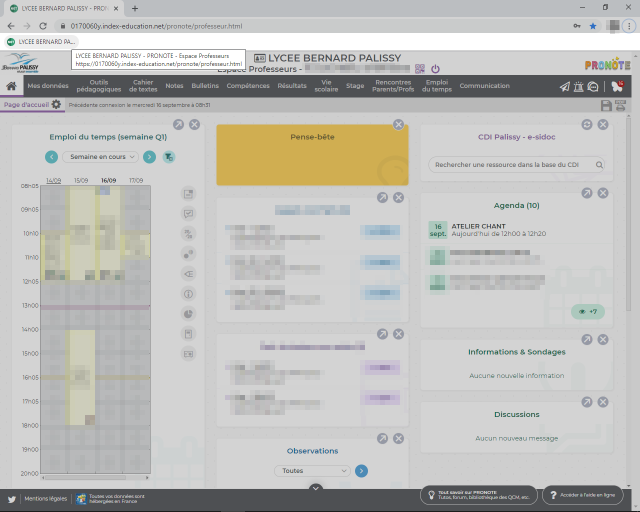The width and height of the screenshot is (640, 512).
Task: Click 'Accéder à l'aide en ligne' button
Action: [x=582, y=496]
